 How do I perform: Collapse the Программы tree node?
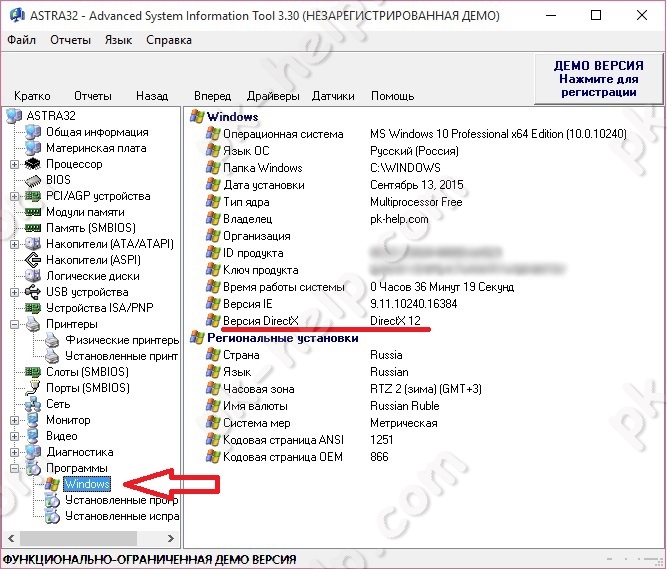tap(14, 468)
